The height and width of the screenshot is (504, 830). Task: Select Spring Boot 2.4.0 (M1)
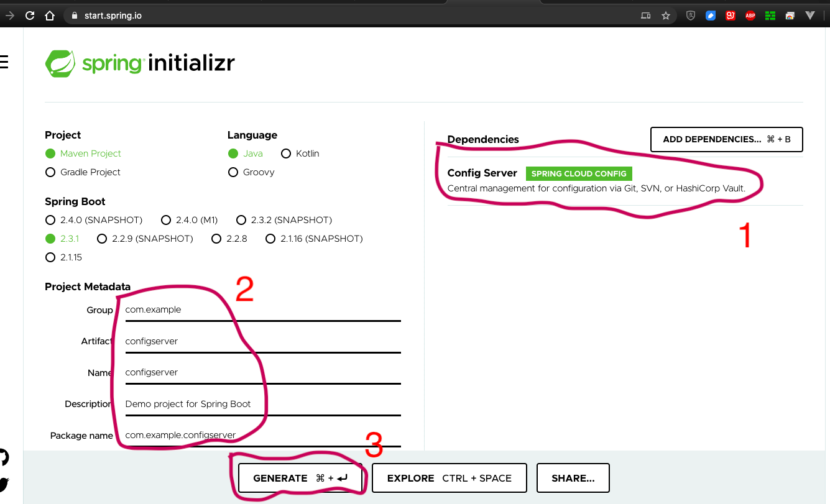[x=189, y=220]
